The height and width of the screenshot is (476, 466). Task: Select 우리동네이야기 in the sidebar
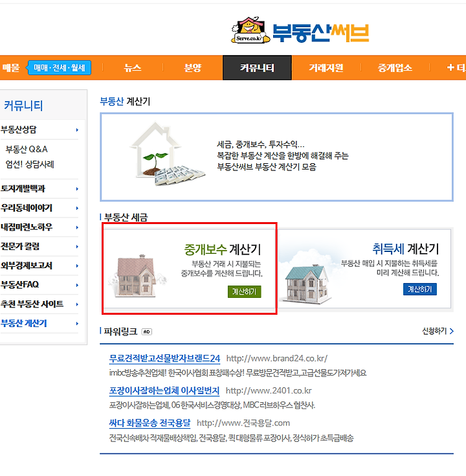pos(27,208)
